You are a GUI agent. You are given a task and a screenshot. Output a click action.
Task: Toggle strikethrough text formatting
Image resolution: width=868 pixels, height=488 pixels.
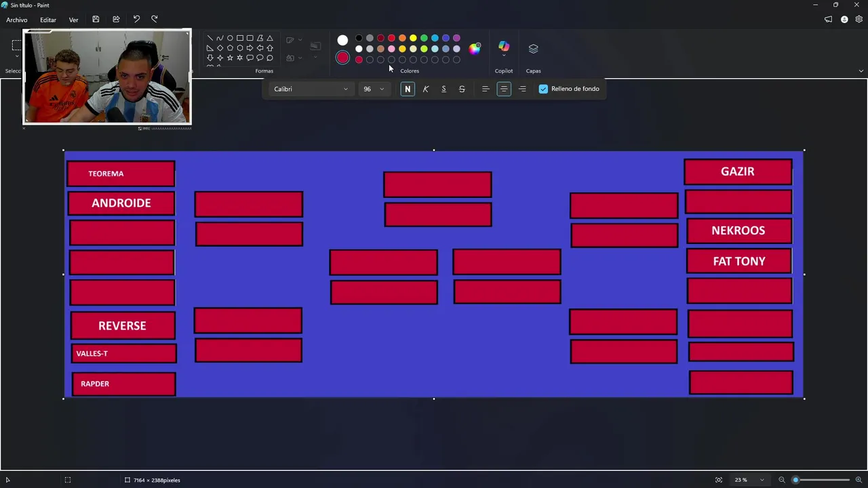[462, 89]
